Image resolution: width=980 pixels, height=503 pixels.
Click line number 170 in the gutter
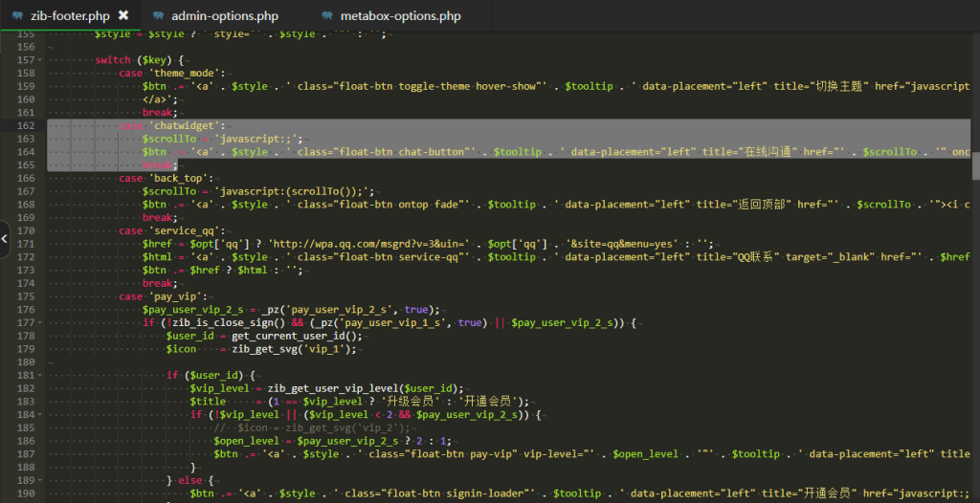(x=26, y=230)
